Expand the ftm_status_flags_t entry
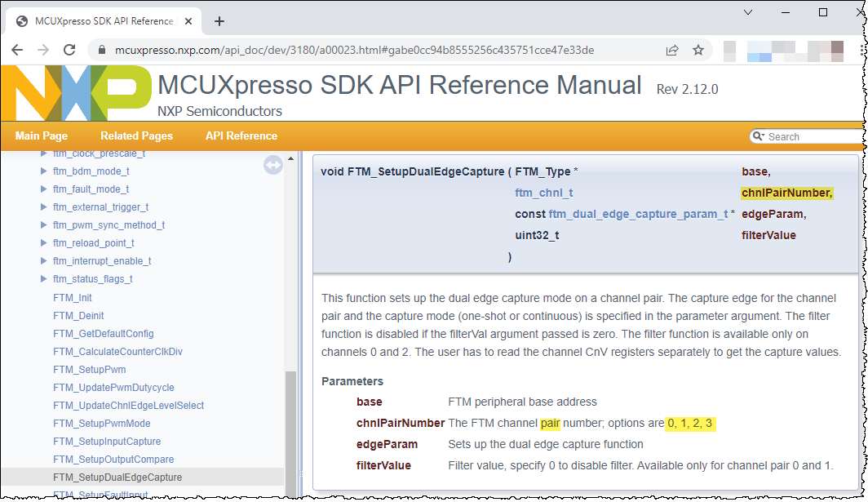868x502 pixels. 44,278
